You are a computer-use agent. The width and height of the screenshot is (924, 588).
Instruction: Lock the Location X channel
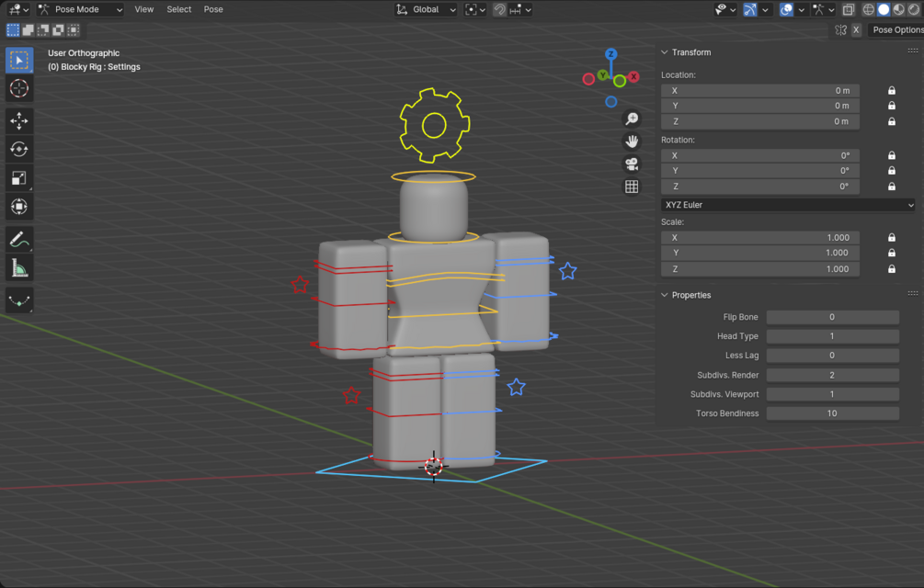click(892, 91)
